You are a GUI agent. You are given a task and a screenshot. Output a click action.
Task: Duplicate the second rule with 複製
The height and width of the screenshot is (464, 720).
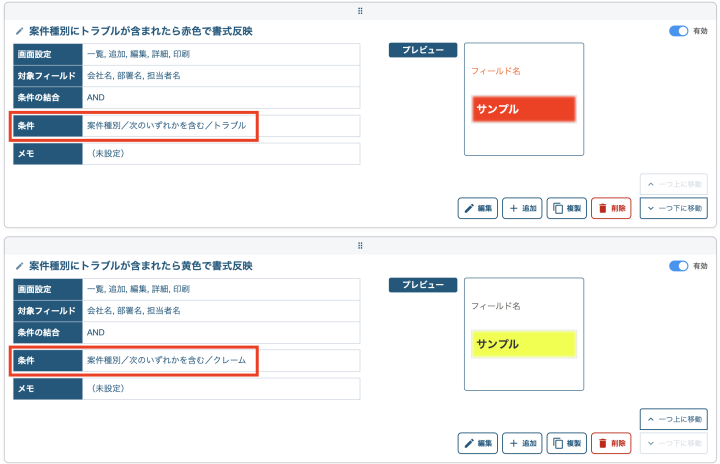pos(566,443)
